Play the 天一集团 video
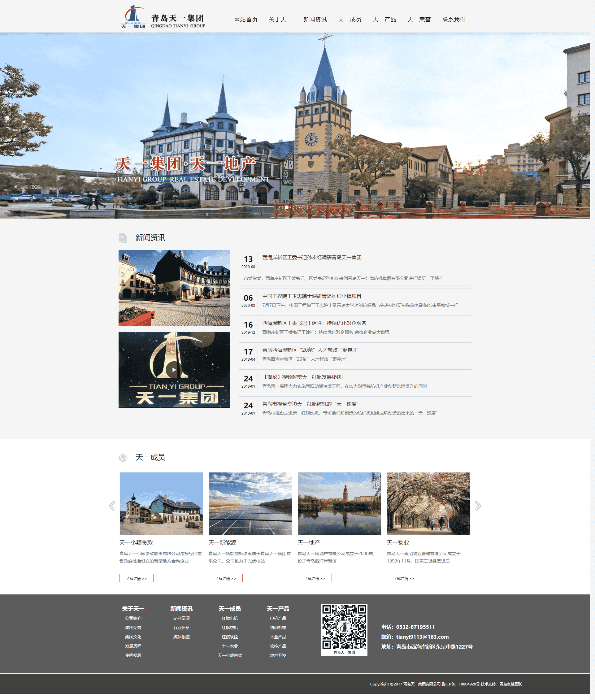This screenshot has width=595, height=700. [174, 370]
